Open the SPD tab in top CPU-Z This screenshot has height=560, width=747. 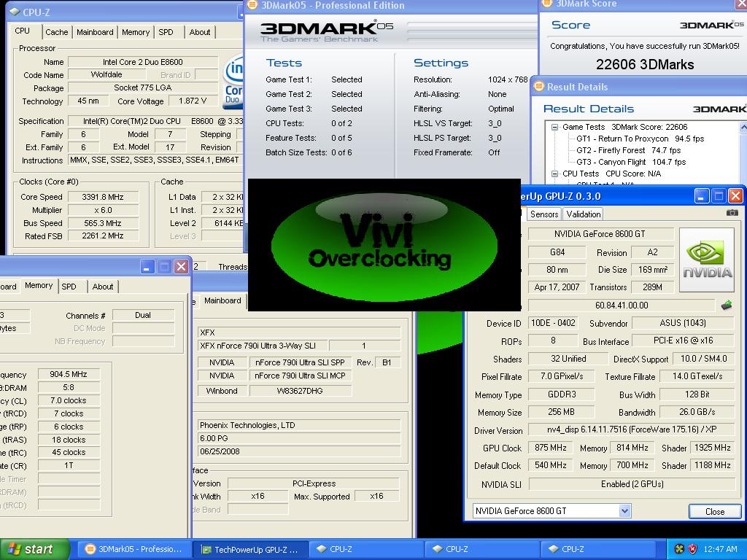pyautogui.click(x=166, y=32)
